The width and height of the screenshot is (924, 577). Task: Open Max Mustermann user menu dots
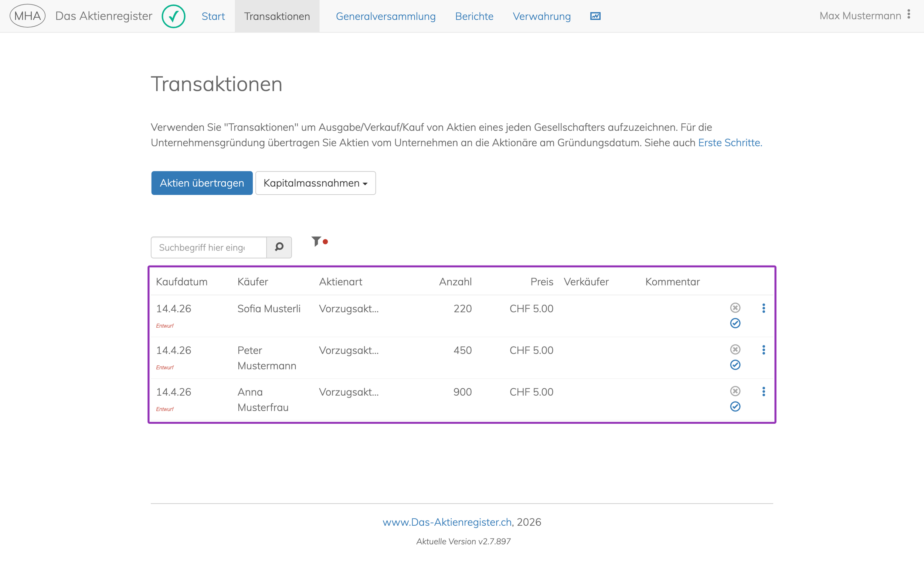tap(909, 14)
